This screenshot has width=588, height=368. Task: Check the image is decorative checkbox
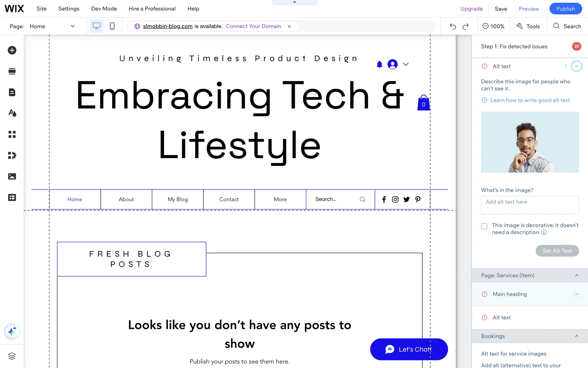point(484,226)
